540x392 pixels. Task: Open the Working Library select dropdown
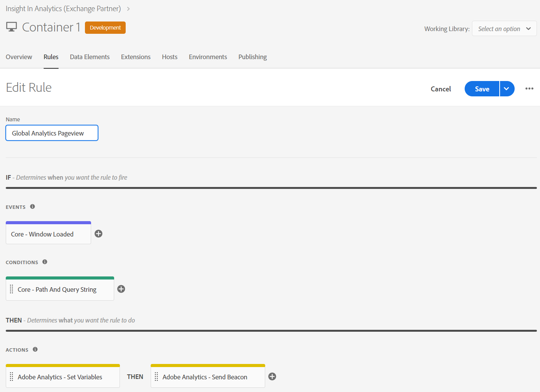(504, 29)
